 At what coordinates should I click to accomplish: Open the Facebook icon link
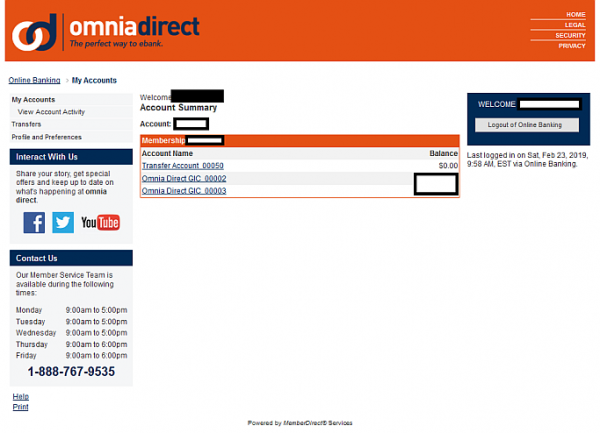(34, 222)
